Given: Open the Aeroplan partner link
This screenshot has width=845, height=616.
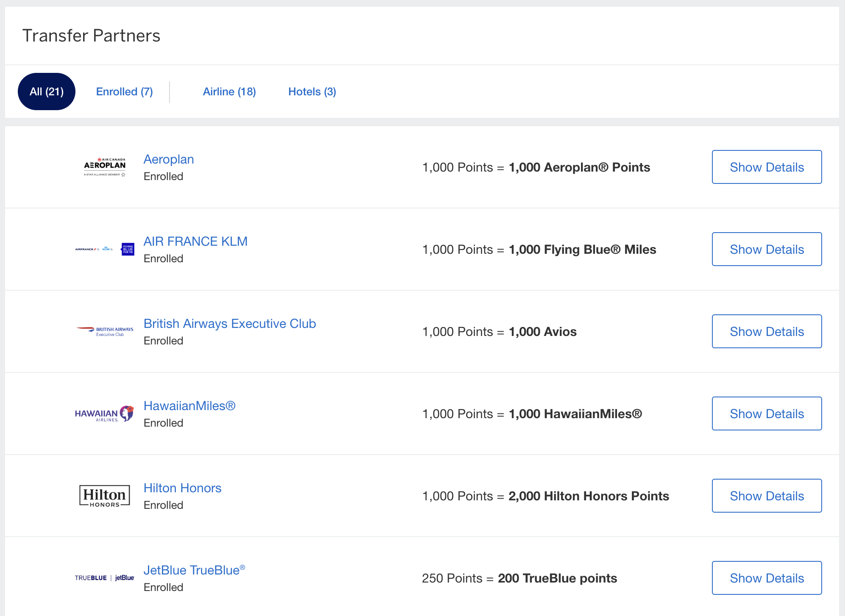Looking at the screenshot, I should [169, 159].
